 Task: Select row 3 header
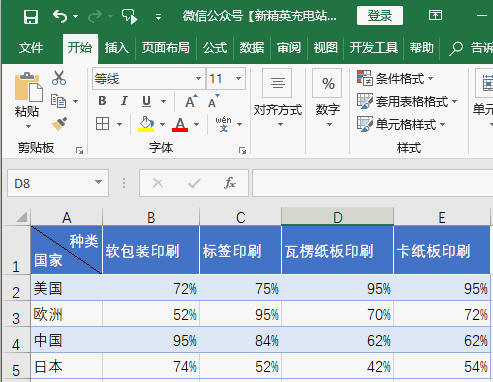(x=16, y=315)
